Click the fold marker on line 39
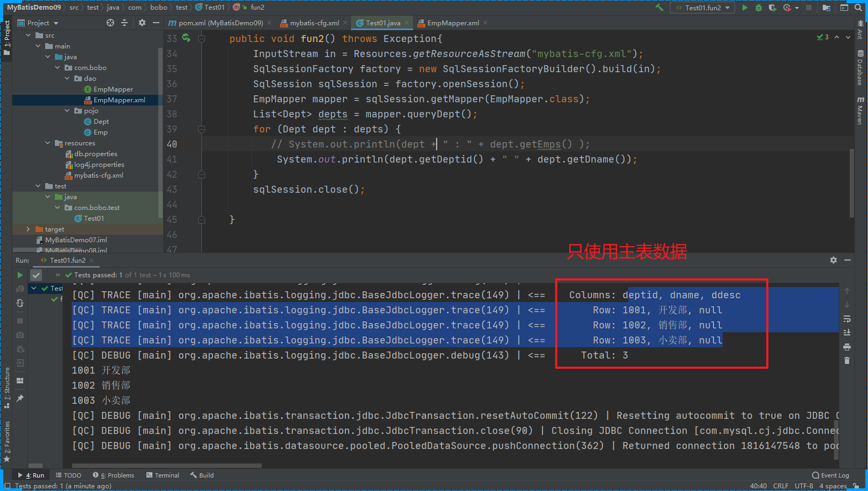The height and width of the screenshot is (491, 868). pos(201,129)
